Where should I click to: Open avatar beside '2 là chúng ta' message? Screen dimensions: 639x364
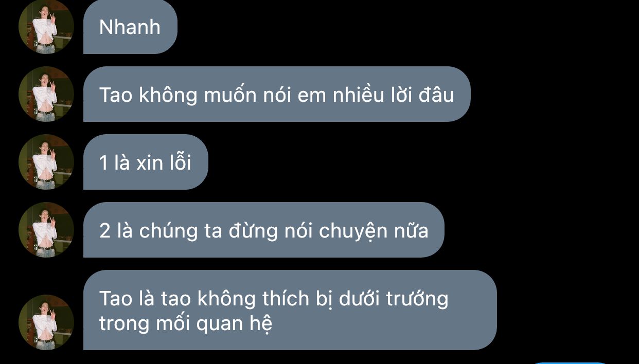tap(46, 230)
